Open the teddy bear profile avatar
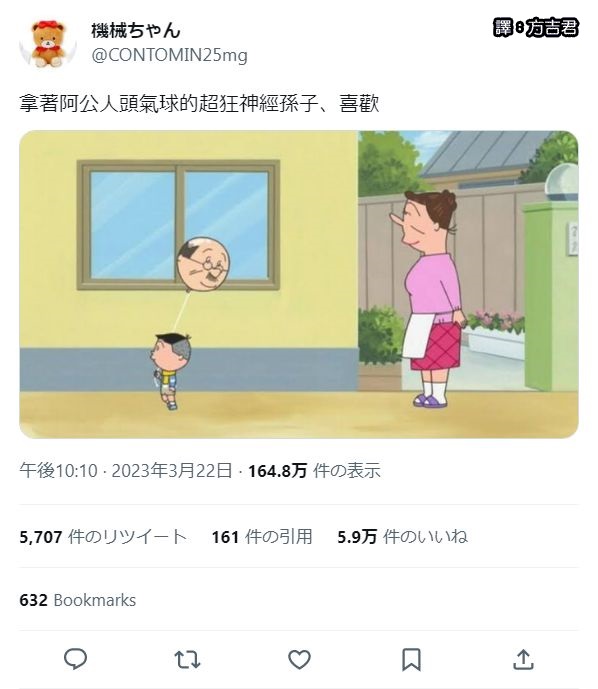This screenshot has height=689, width=598. [x=48, y=43]
